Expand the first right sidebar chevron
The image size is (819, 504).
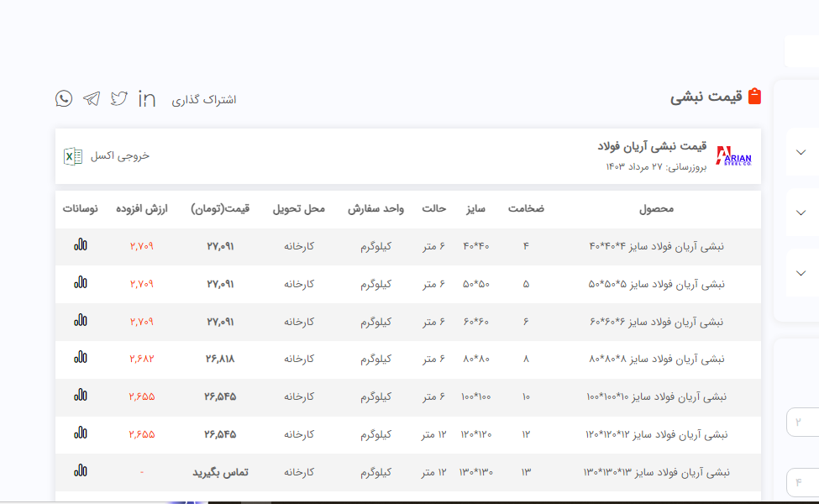[801, 153]
